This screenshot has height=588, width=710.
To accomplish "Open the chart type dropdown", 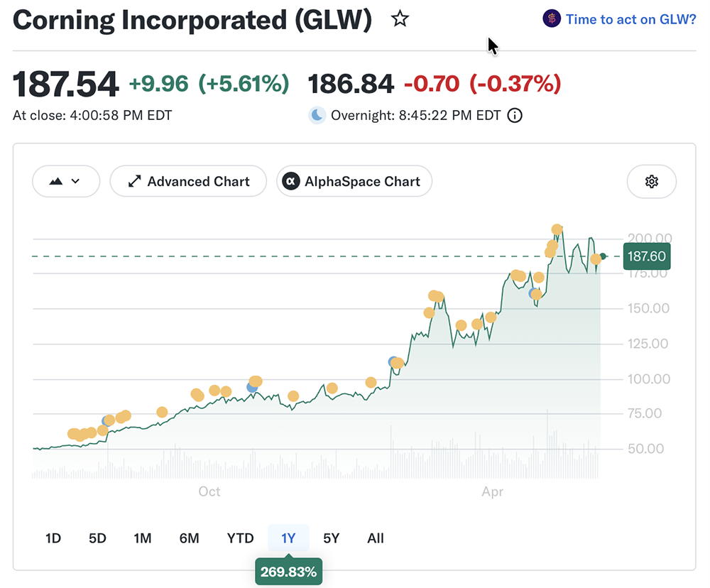I will click(x=66, y=181).
